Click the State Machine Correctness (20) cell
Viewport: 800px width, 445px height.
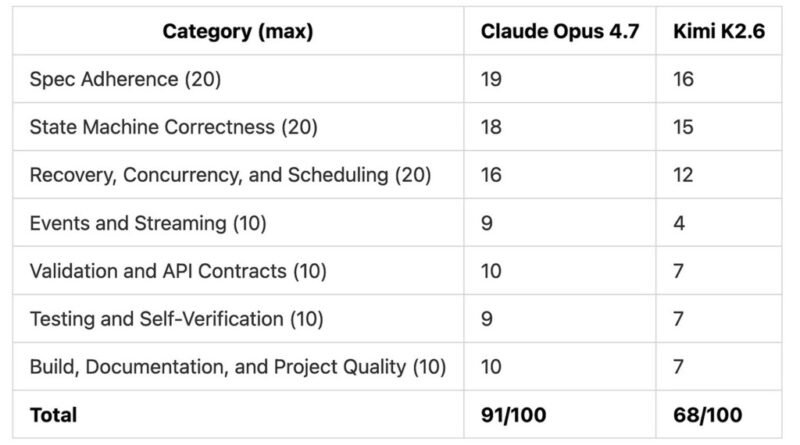pos(173,127)
